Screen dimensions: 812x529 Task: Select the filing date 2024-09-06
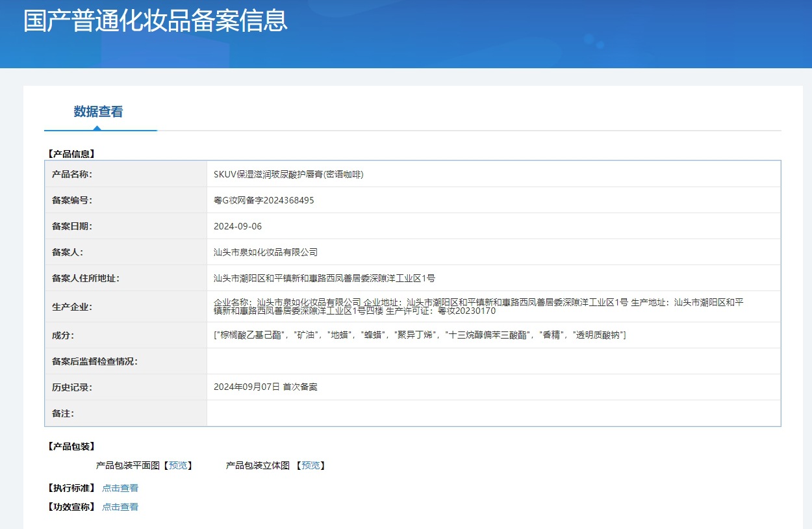[x=238, y=226]
